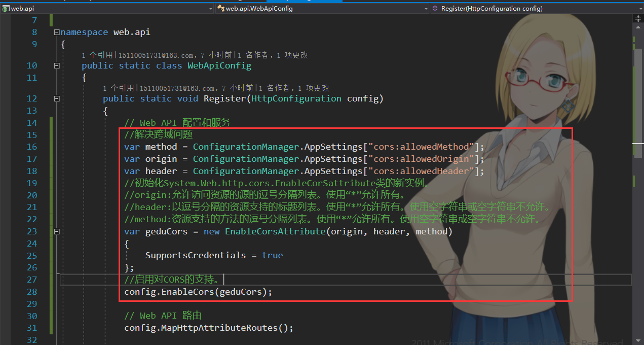Click the WebApiConfig class name in code
The width and height of the screenshot is (644, 345).
coord(219,65)
